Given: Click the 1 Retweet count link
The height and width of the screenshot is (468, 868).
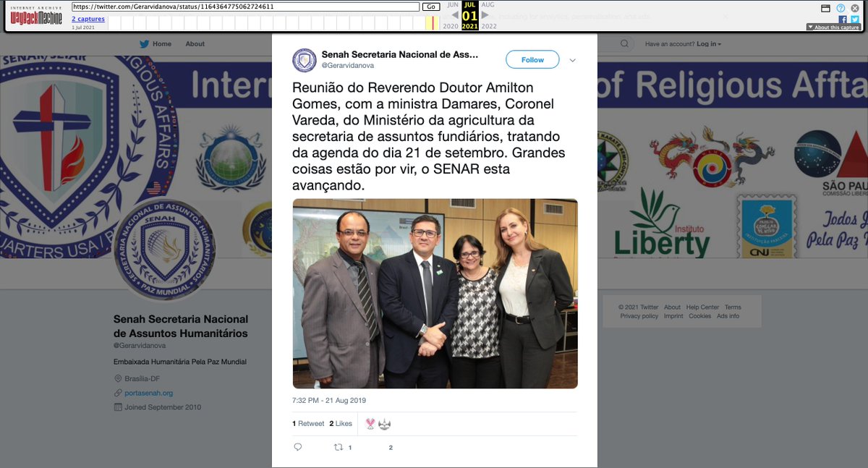Looking at the screenshot, I should pos(308,424).
